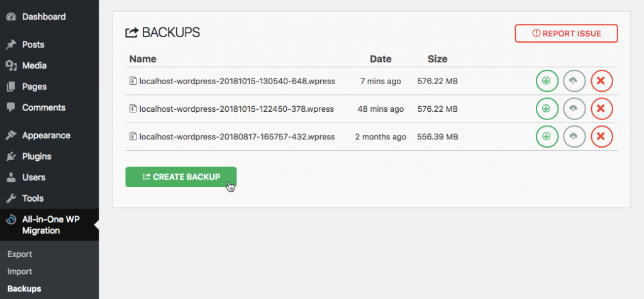Delete the 2 months old backup

point(602,136)
